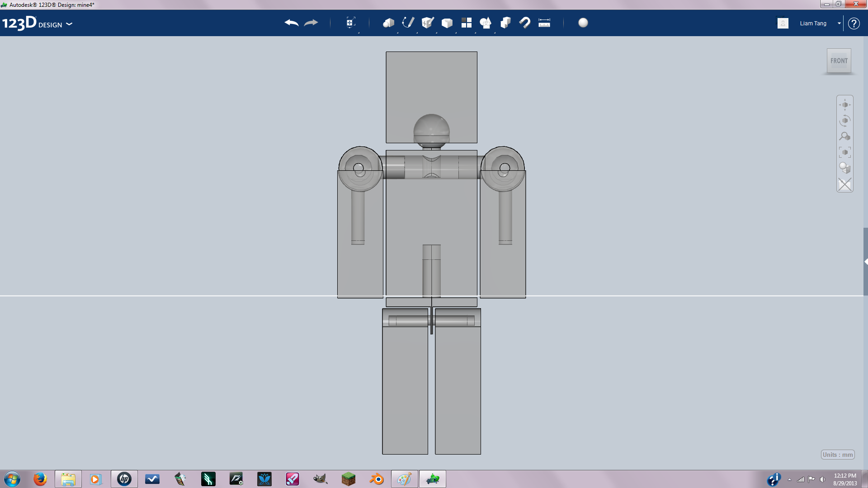Switch to Paint in the taskbar
This screenshot has height=488, width=868.
[405, 479]
